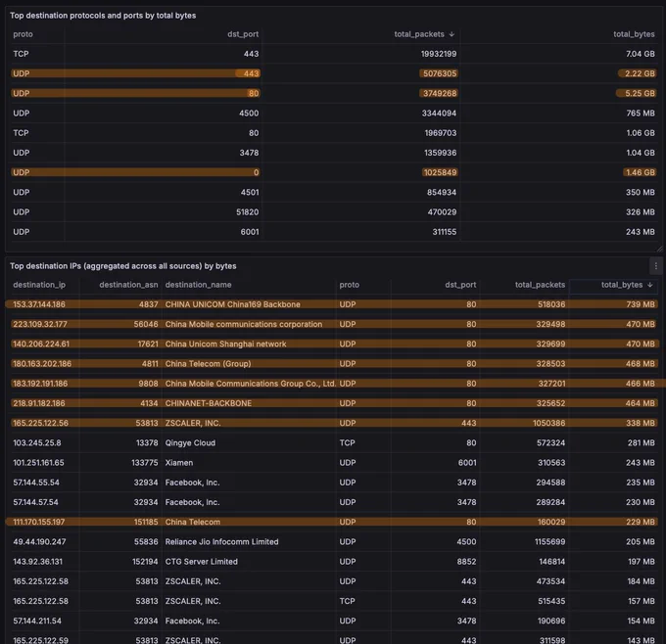
Task: Open panel title Top destination protocols and ports
Action: point(103,16)
